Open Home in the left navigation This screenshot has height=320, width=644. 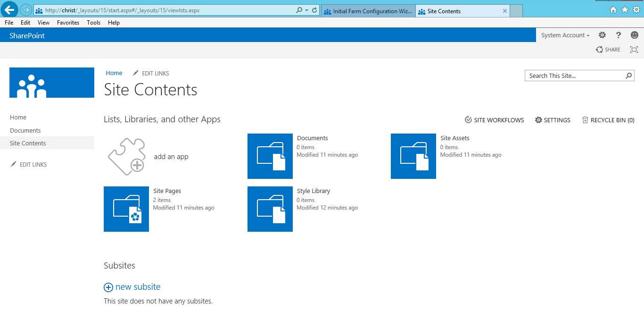coord(18,118)
